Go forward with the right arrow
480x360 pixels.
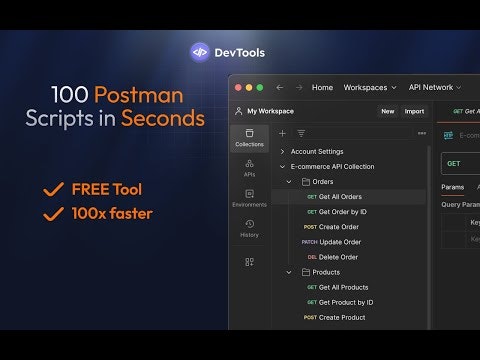(299, 87)
